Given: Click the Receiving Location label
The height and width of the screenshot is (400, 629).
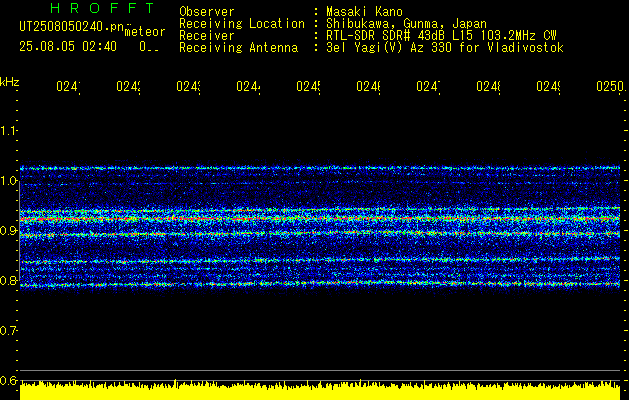Looking at the screenshot, I should [242, 24].
